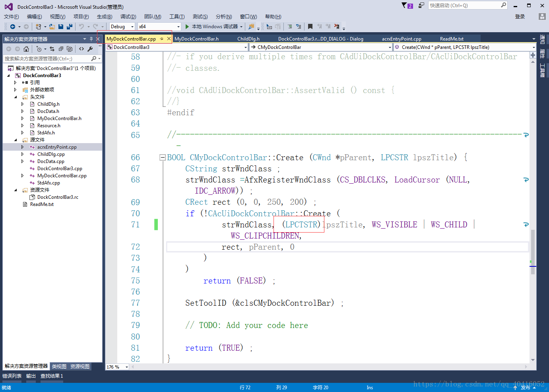Select ChildDlg.cpp in the solution tree

click(51, 154)
